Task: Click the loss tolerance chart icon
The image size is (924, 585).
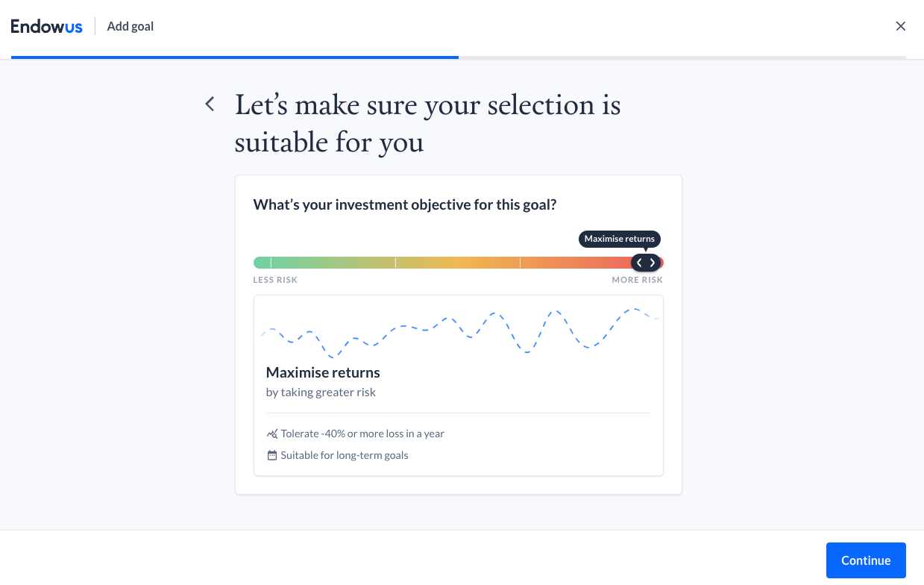Action: tap(271, 434)
